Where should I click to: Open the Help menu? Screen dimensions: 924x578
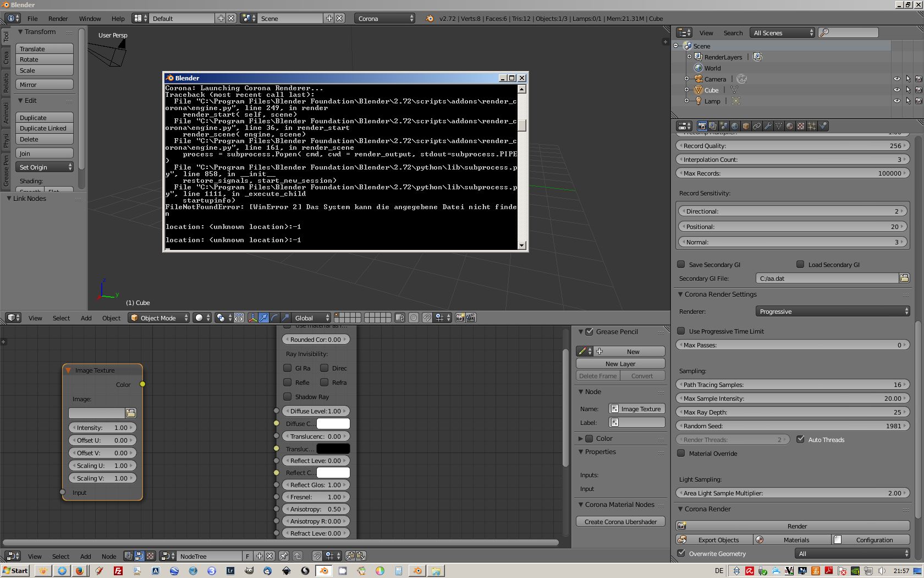click(118, 18)
